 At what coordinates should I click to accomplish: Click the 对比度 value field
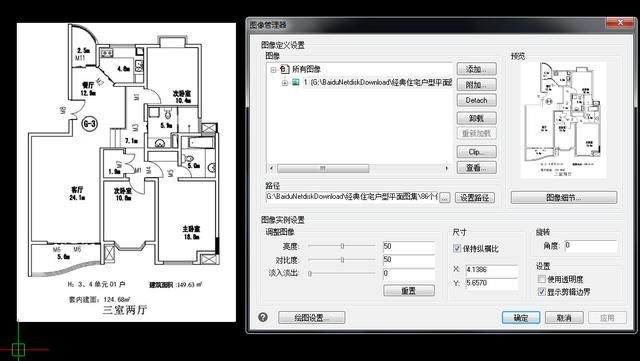pyautogui.click(x=409, y=260)
